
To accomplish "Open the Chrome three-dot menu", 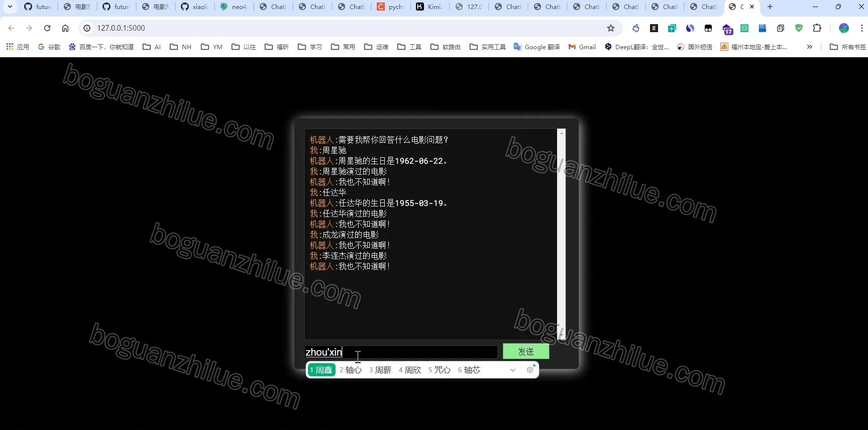I will pos(861,28).
